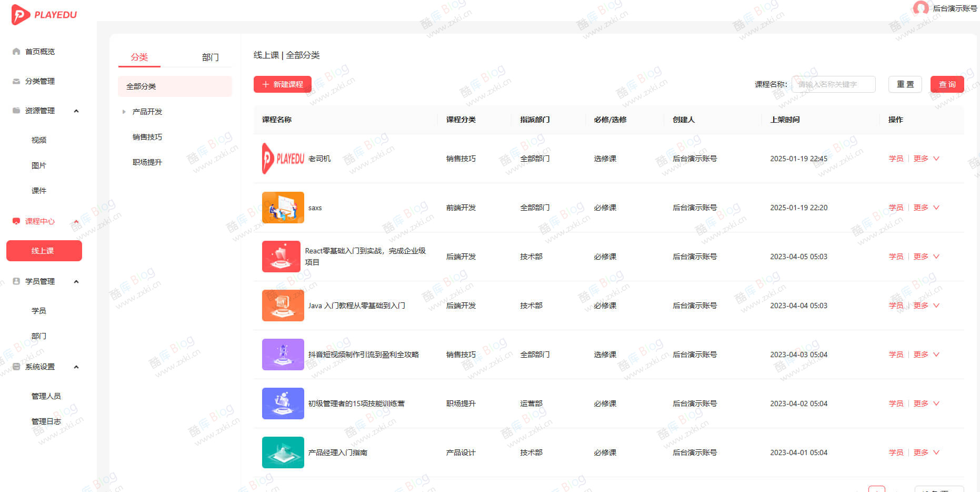Collapse the 课程中心 sidebar section
Image resolution: width=980 pixels, height=492 pixels.
tap(76, 221)
